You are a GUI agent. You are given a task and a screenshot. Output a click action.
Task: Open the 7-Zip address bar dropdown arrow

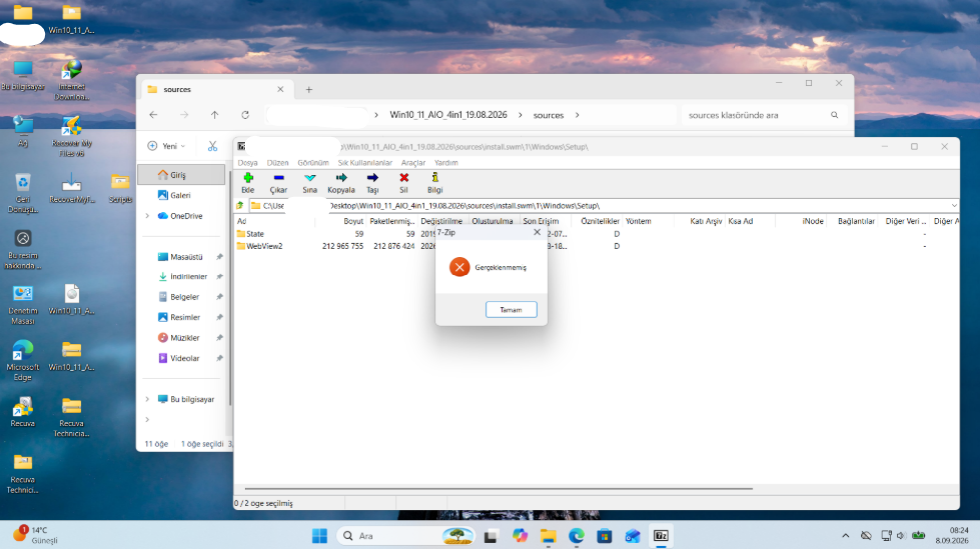pyautogui.click(x=954, y=205)
